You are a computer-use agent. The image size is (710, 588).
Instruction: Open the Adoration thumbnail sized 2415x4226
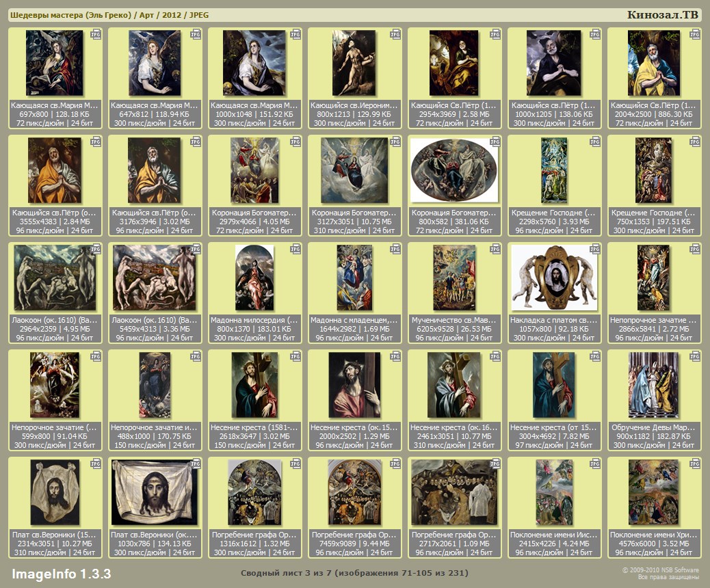[x=554, y=492]
